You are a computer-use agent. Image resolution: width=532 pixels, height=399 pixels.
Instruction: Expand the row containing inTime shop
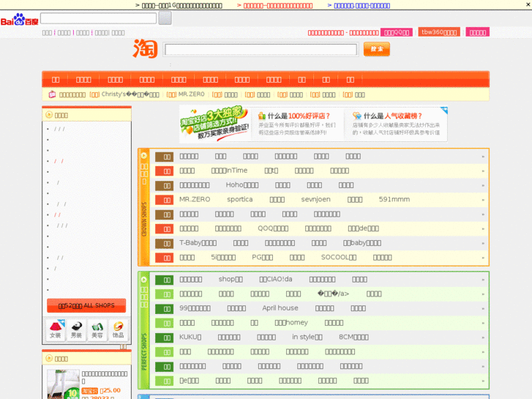click(483, 171)
